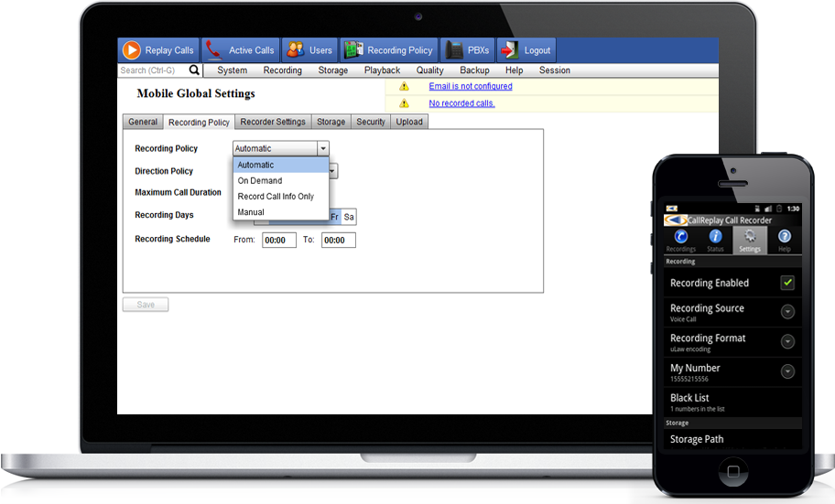This screenshot has width=835, height=504.
Task: Tap the Help question icon on phone
Action: (785, 236)
